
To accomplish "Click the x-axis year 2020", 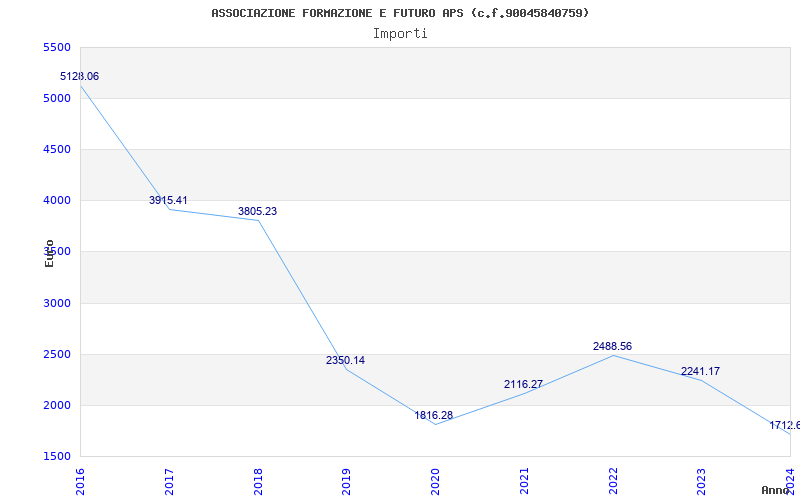I will (x=435, y=481).
